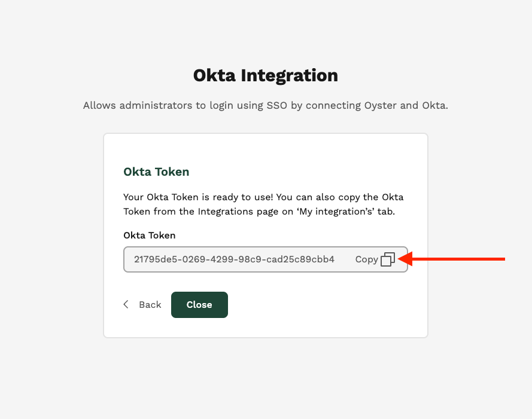
Task: Click the bold Okta Token field label
Action: click(x=149, y=236)
